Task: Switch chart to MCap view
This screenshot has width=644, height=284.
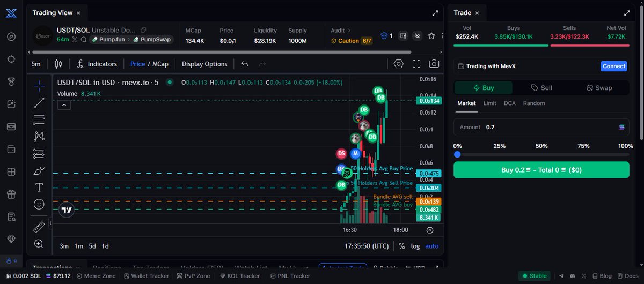Action: coord(160,64)
